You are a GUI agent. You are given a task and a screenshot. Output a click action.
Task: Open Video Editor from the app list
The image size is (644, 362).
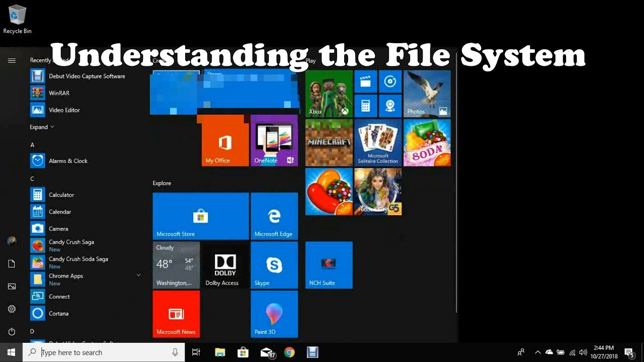tap(55, 110)
